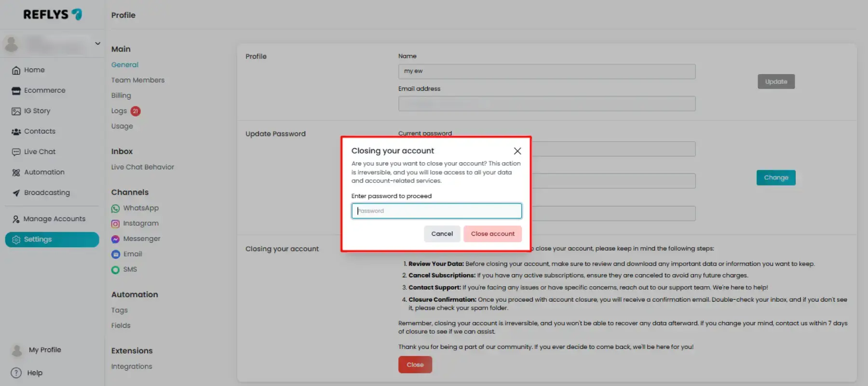Select the Instagram channel icon
This screenshot has width=868, height=386.
point(115,224)
